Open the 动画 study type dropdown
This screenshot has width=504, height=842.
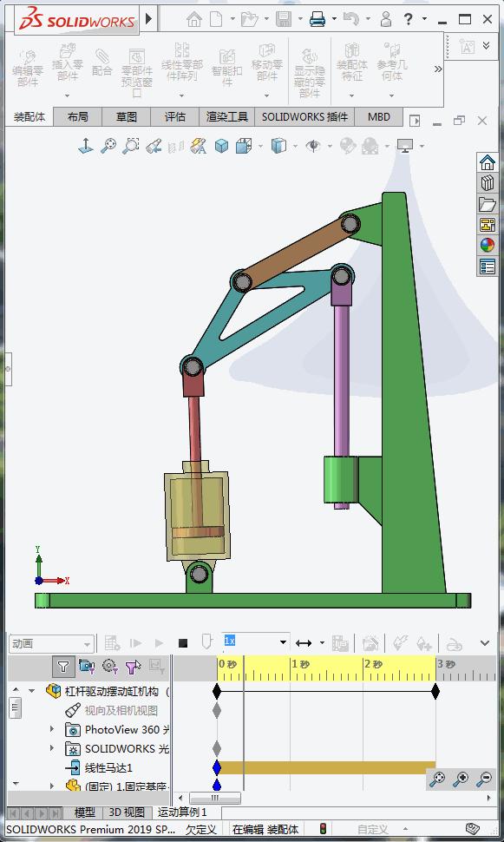point(51,643)
